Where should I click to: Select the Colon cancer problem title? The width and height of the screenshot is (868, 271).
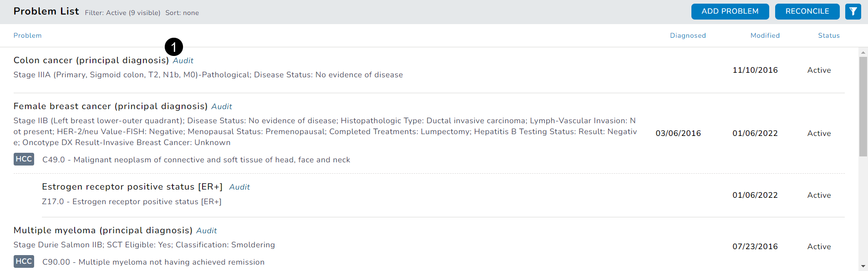[x=91, y=60]
